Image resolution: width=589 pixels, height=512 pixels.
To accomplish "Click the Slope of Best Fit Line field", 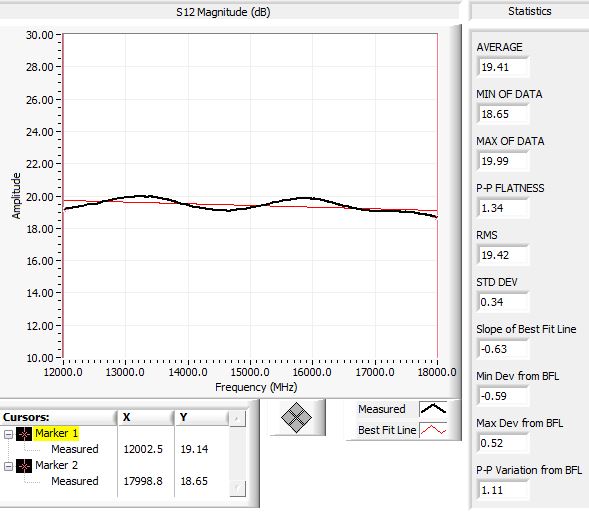I will (503, 349).
